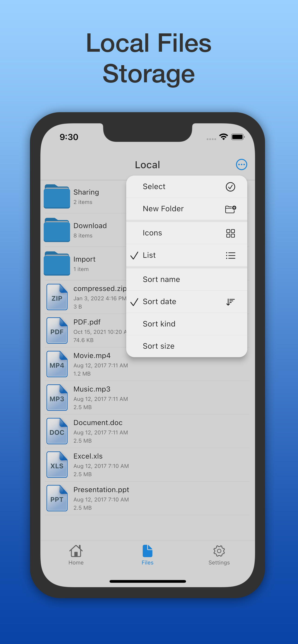This screenshot has width=298, height=644.
Task: Choose New Folder menu entry
Action: tap(187, 209)
